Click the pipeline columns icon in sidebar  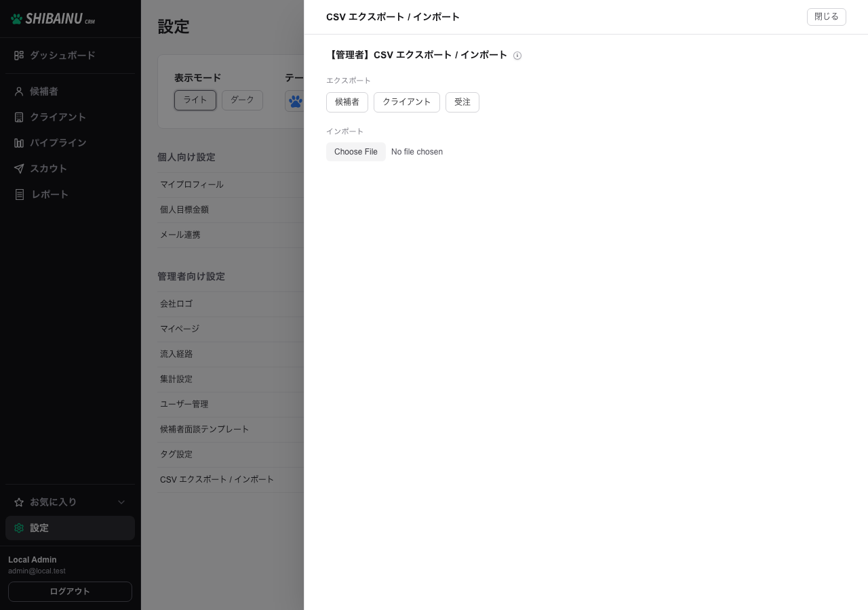point(19,142)
